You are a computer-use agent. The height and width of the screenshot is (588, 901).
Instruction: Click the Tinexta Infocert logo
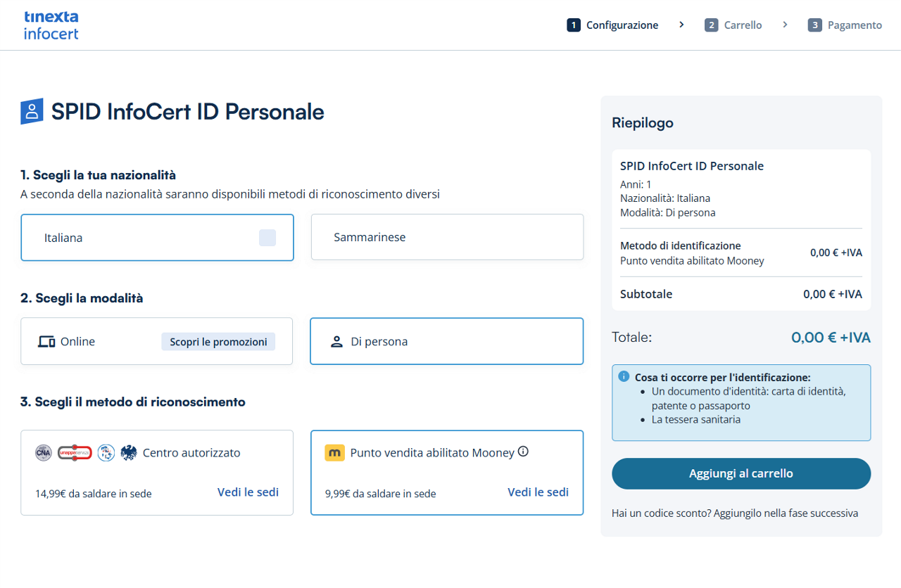pos(51,25)
